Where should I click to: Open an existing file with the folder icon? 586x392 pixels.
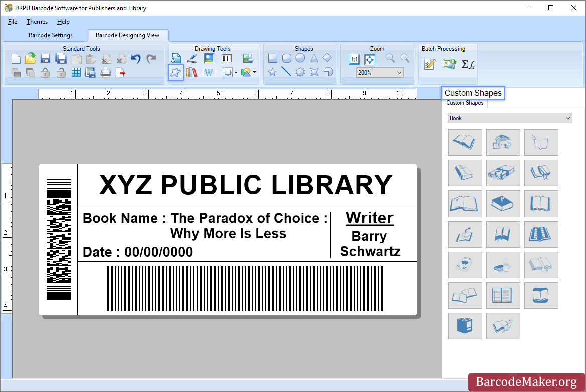pyautogui.click(x=31, y=59)
